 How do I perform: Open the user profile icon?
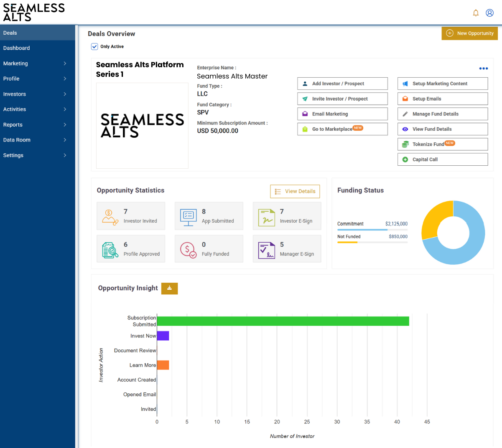point(489,13)
